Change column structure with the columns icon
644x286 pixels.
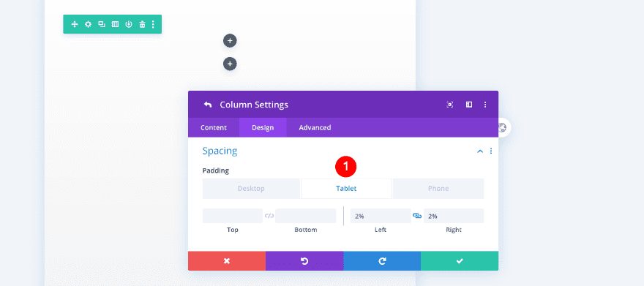click(x=115, y=24)
